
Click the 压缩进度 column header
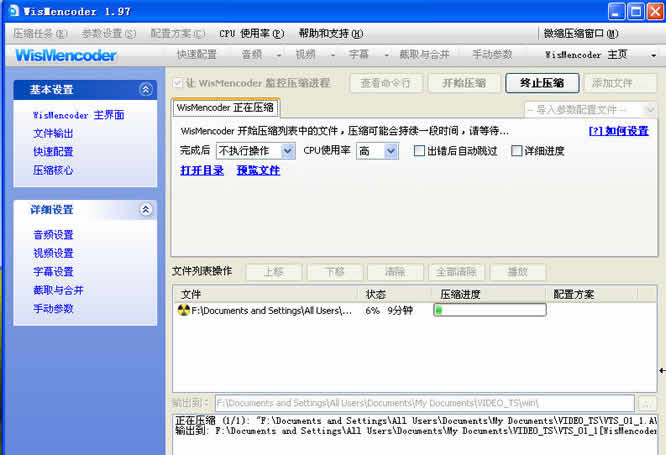point(490,294)
